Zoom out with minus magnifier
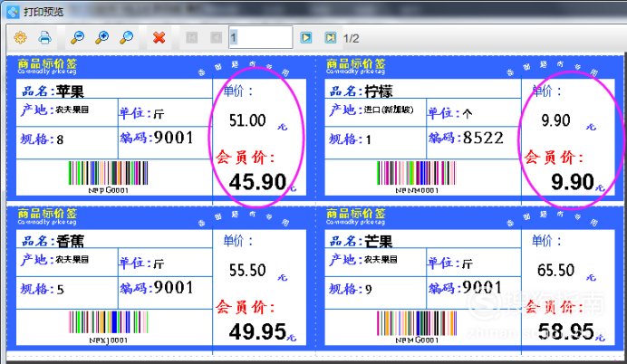 (77, 38)
